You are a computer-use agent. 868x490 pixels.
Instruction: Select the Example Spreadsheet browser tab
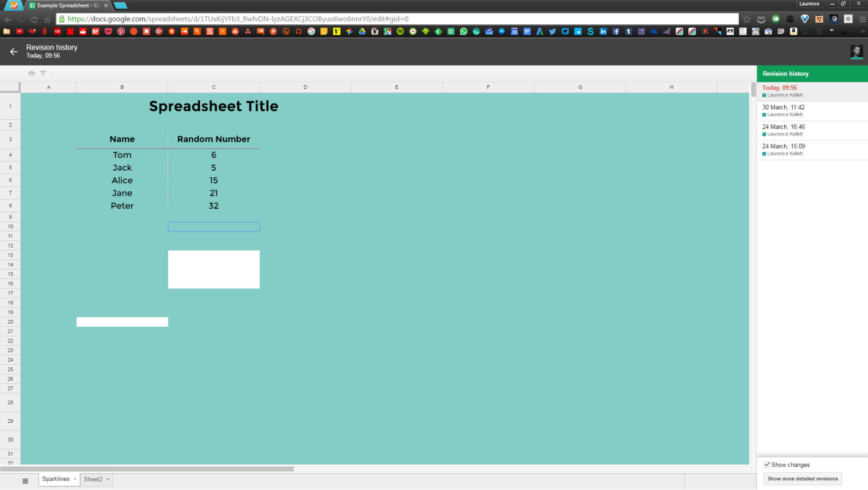[x=66, y=6]
